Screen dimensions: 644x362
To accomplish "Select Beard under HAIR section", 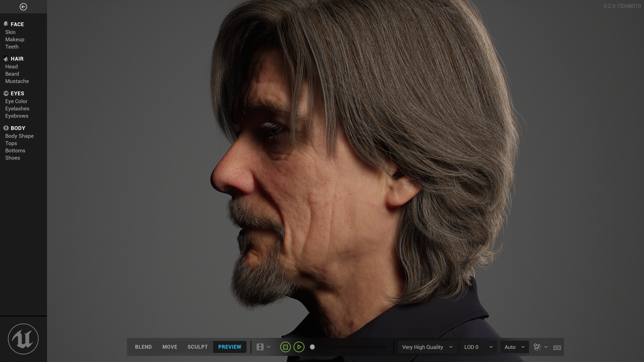I will click(x=11, y=74).
